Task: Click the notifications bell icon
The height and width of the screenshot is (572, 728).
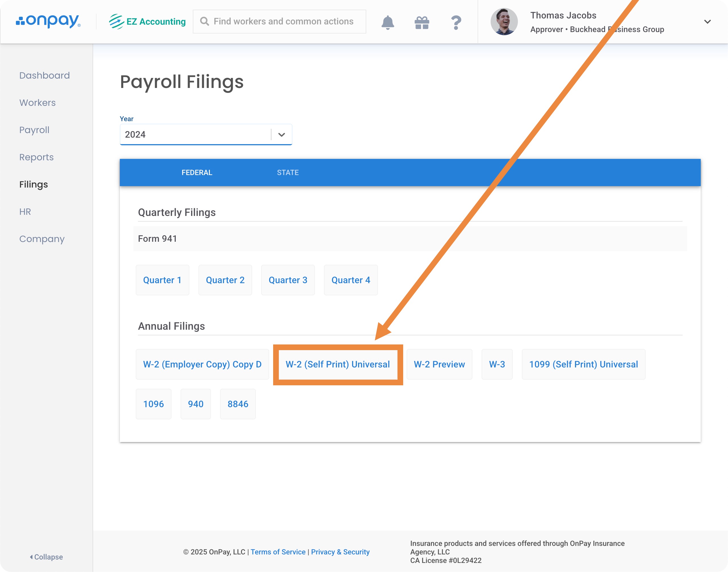Action: coord(388,22)
